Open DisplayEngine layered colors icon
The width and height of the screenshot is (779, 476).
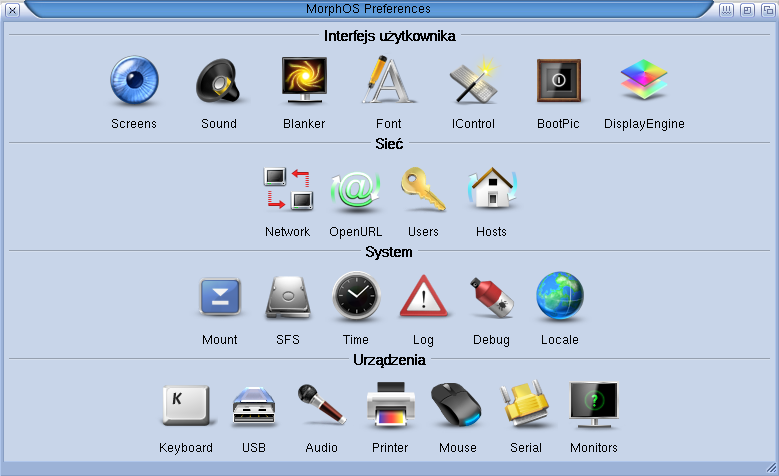[644, 79]
